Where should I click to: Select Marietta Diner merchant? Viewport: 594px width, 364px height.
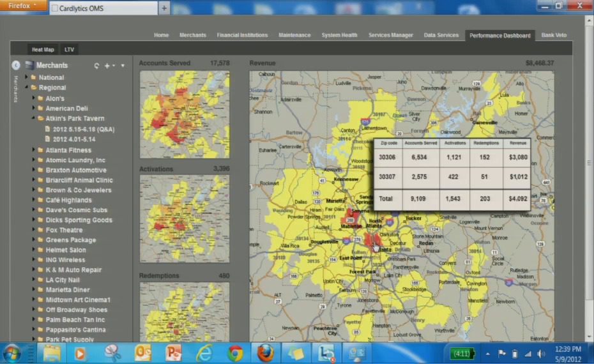(x=68, y=290)
